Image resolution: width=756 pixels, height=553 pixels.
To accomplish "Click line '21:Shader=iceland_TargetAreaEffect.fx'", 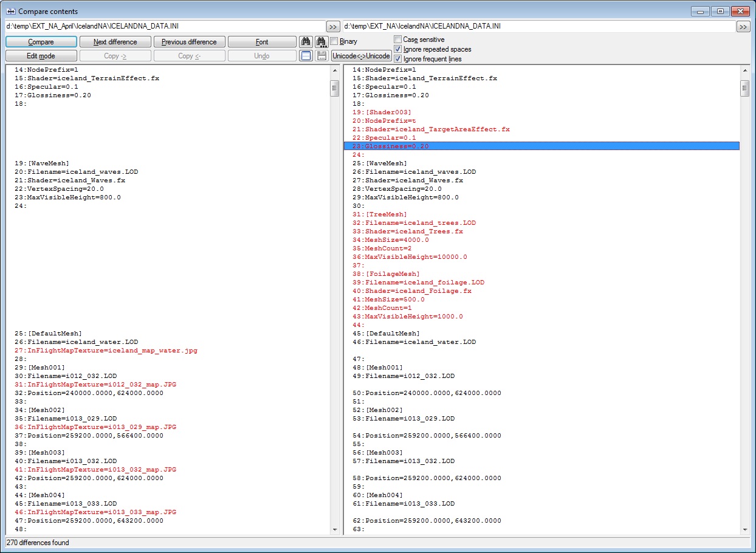I will (431, 129).
